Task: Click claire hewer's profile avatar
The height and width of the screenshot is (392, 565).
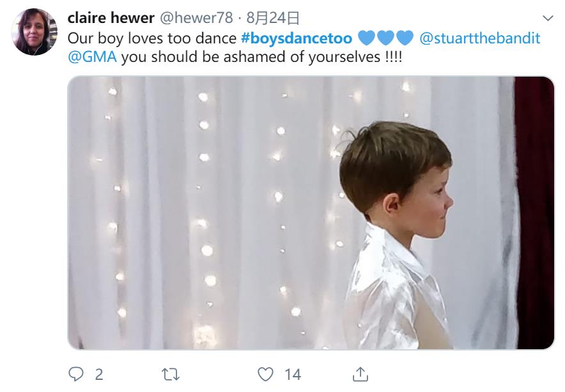Action: tap(35, 32)
